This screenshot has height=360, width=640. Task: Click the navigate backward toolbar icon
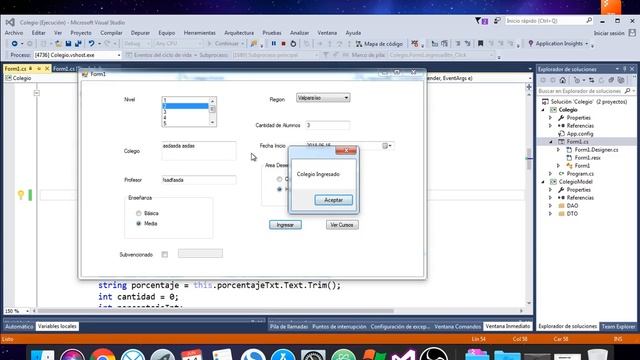pyautogui.click(x=14, y=44)
